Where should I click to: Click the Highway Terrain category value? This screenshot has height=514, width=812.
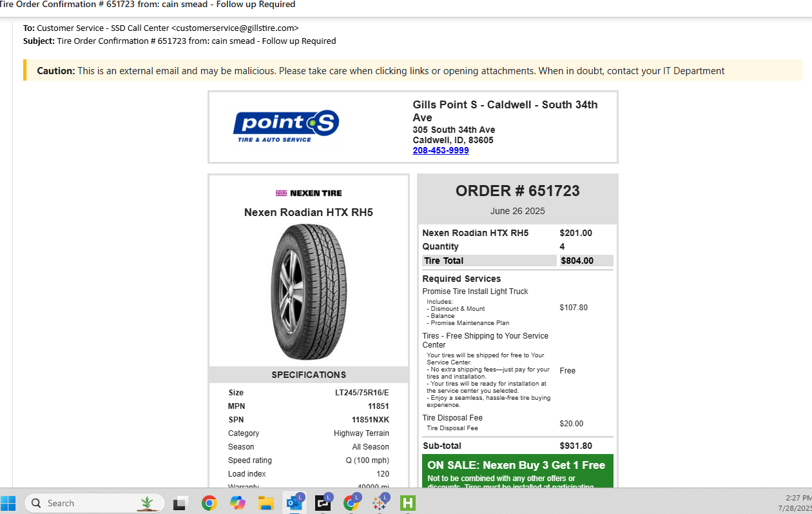pyautogui.click(x=362, y=433)
